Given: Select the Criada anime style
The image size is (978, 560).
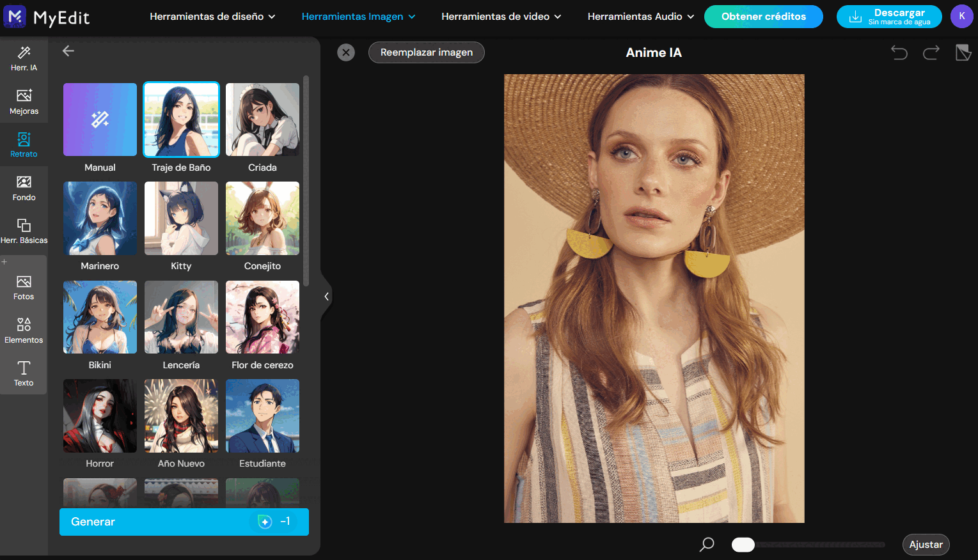Looking at the screenshot, I should coord(262,120).
